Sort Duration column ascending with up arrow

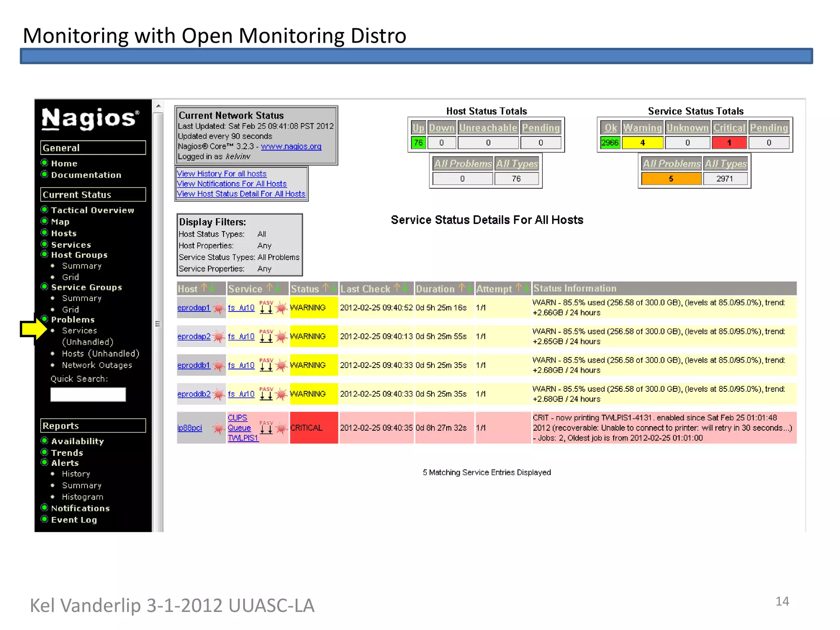462,288
